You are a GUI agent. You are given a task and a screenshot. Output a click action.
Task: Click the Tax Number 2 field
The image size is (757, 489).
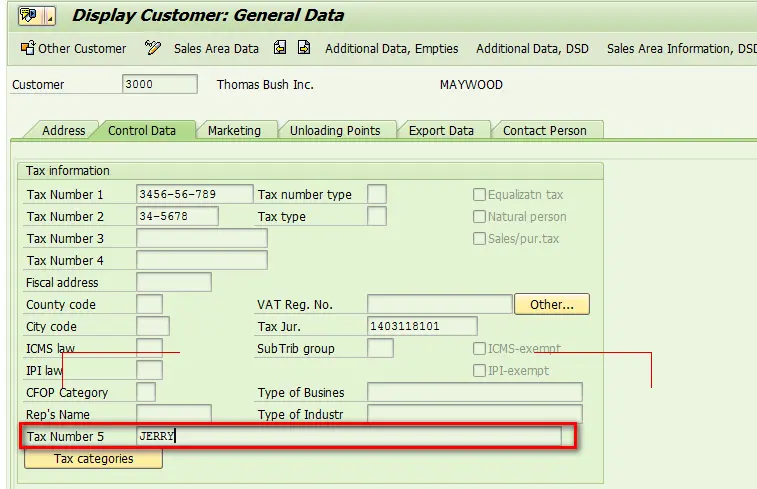pyautogui.click(x=177, y=216)
